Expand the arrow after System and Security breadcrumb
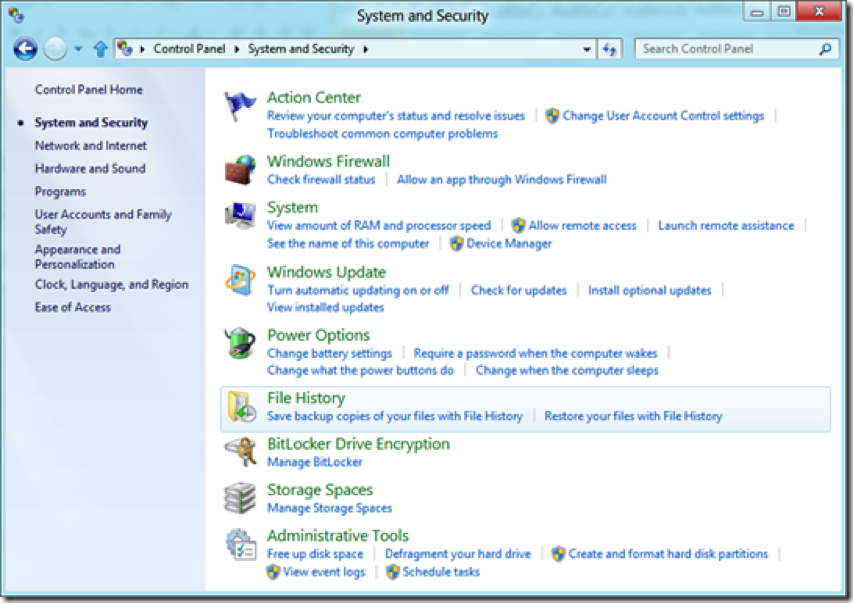The height and width of the screenshot is (604, 854). pyautogui.click(x=366, y=50)
